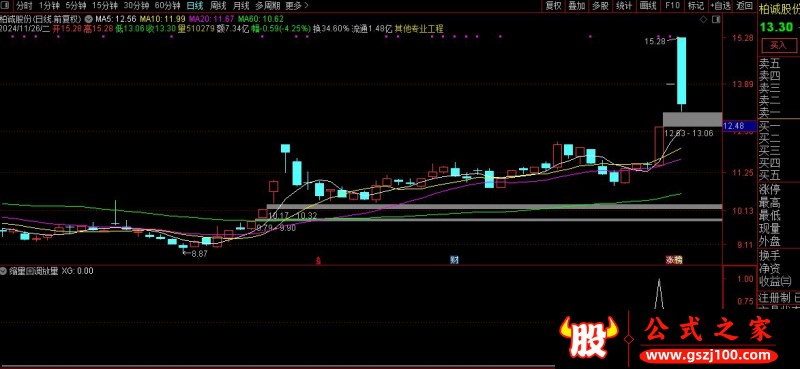Open 标记 marking tool
800x369 pixels.
(695, 6)
